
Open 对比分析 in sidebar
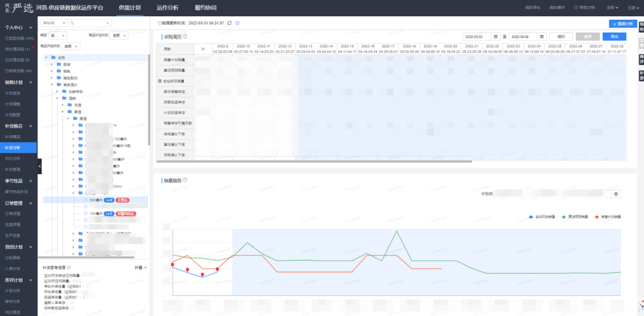(x=13, y=158)
